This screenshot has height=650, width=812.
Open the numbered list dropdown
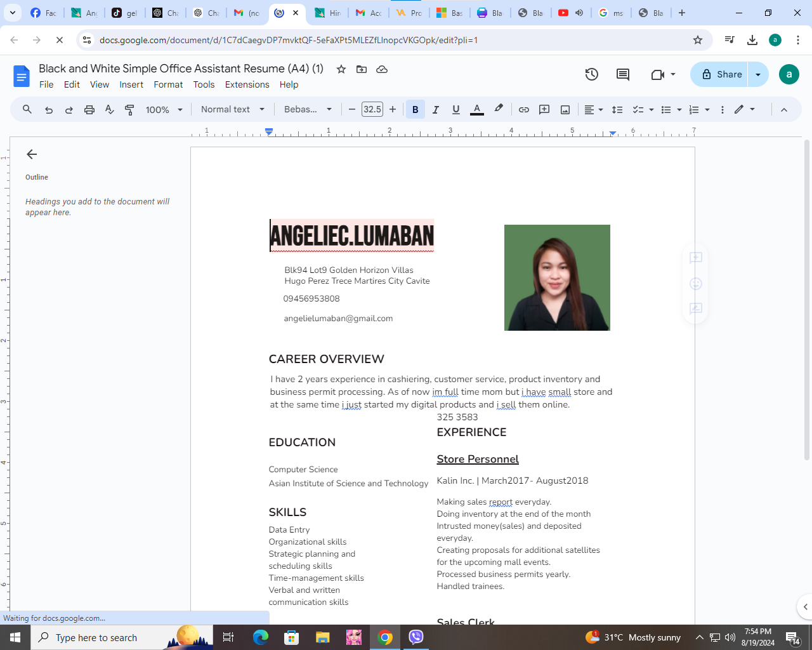699,110
